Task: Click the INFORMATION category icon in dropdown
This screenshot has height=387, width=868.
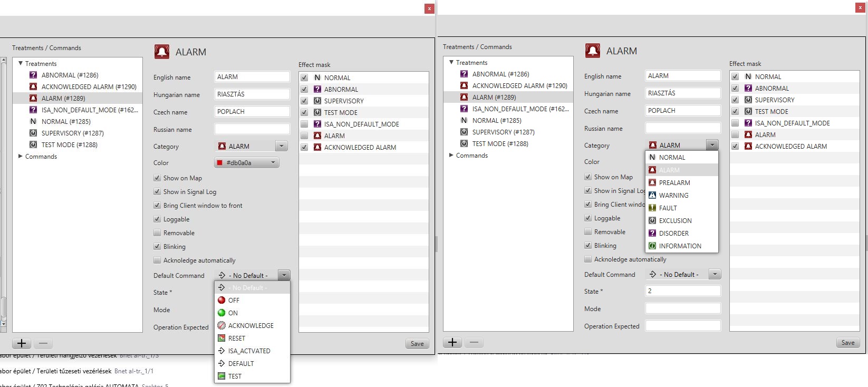Action: pos(652,246)
